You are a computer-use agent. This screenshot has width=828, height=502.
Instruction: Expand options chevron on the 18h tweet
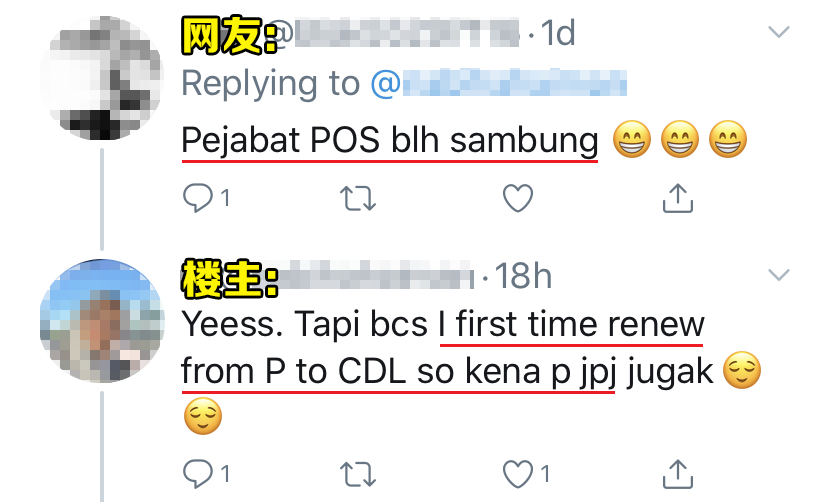[x=779, y=275]
